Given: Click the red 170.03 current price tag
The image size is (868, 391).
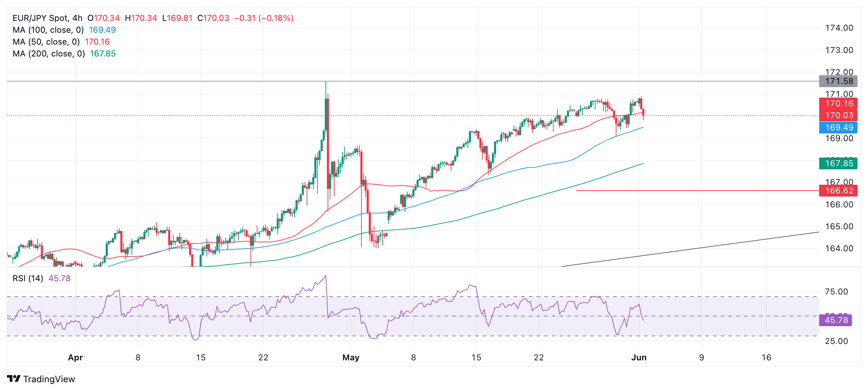Looking at the screenshot, I should pos(838,115).
